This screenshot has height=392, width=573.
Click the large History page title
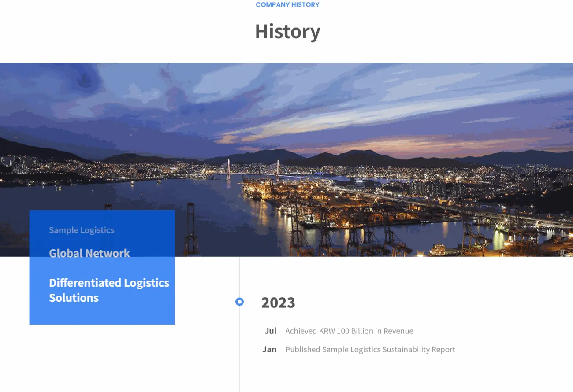pyautogui.click(x=287, y=31)
